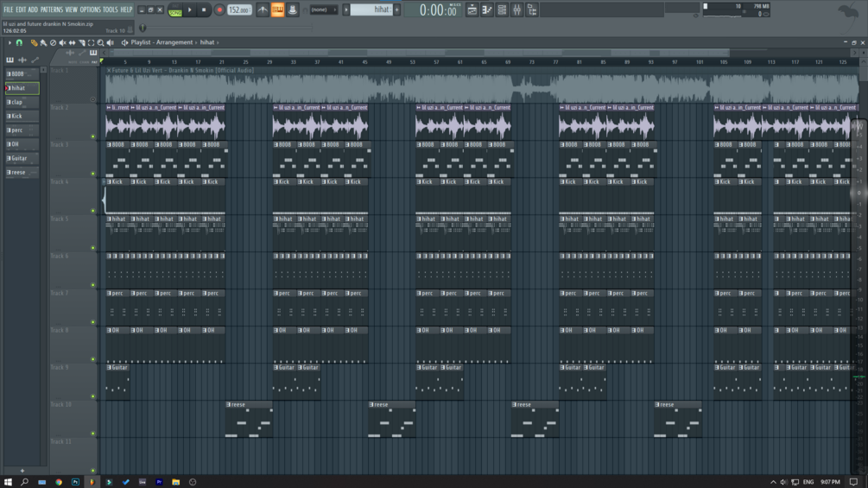Select the Slip tool
The height and width of the screenshot is (488, 868).
tap(72, 42)
